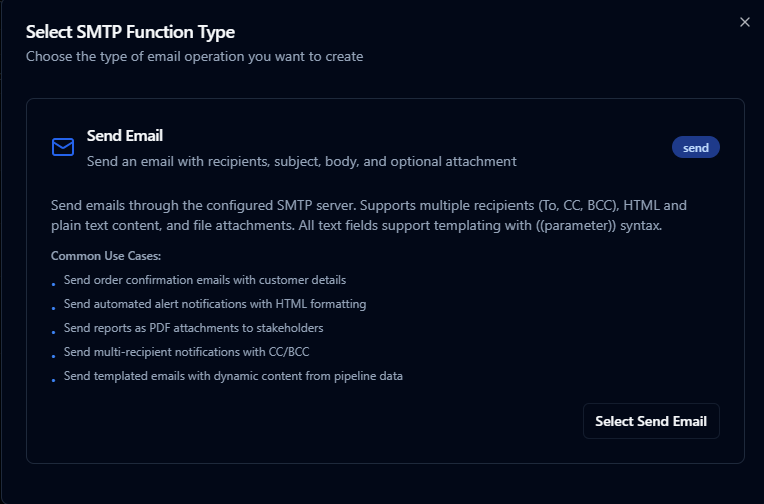Click the "Send Email" card heading
The height and width of the screenshot is (504, 764).
125,136
